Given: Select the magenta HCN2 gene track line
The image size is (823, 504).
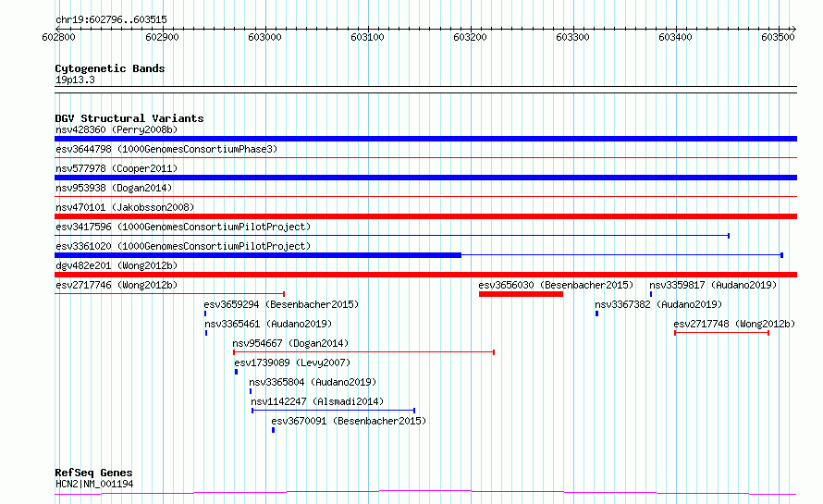Looking at the screenshot, I should (x=425, y=493).
